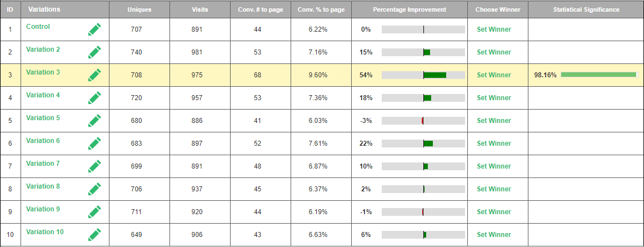This screenshot has height=247, width=644.
Task: Click the Conv. % to page header
Action: pos(321,10)
